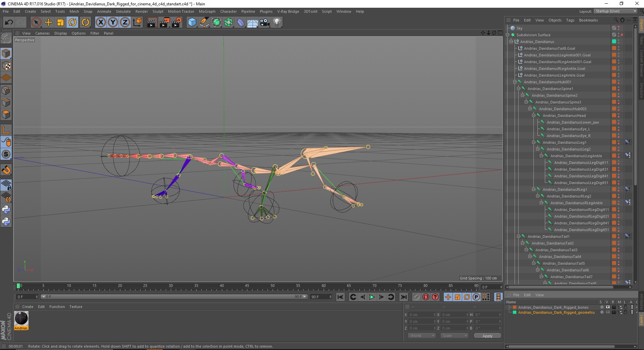Open the Deformer objects icon
Viewport: 644px width, 350px height.
point(241,23)
